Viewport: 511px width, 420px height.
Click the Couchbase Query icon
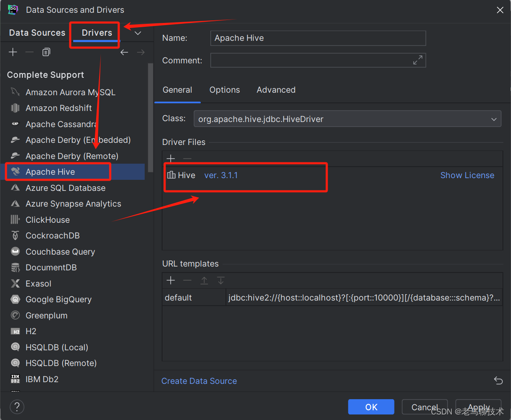click(x=15, y=252)
